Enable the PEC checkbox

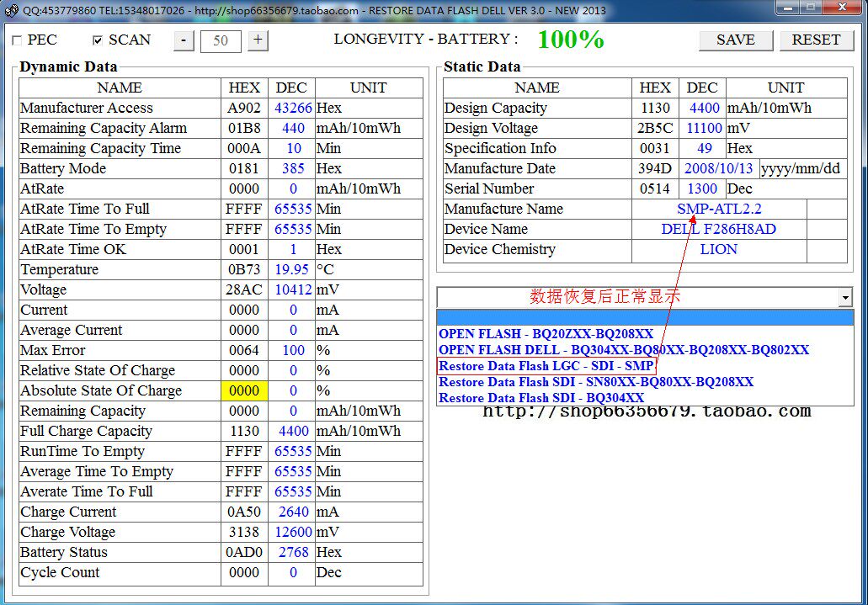click(17, 40)
